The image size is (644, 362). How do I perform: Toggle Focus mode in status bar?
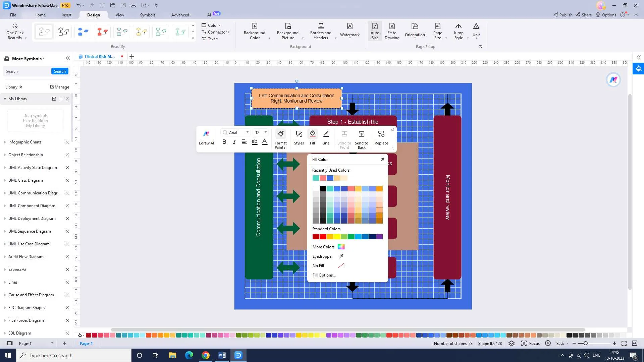pyautogui.click(x=530, y=343)
